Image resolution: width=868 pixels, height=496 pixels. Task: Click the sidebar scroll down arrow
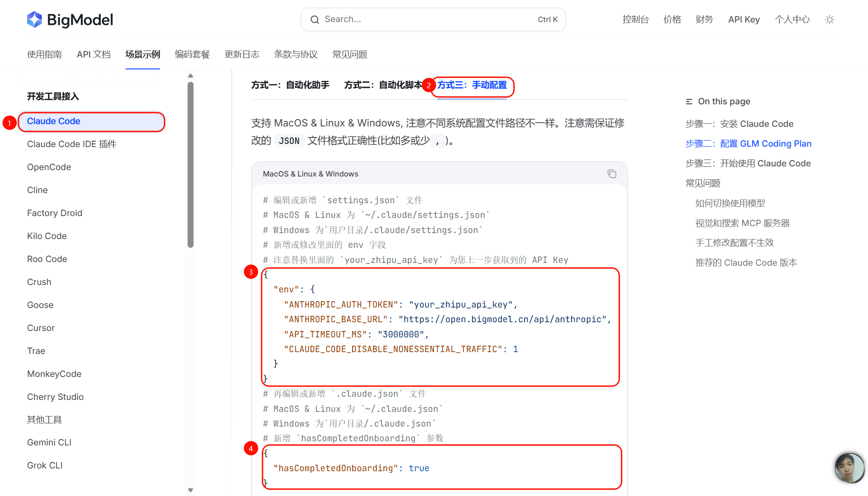pos(190,490)
